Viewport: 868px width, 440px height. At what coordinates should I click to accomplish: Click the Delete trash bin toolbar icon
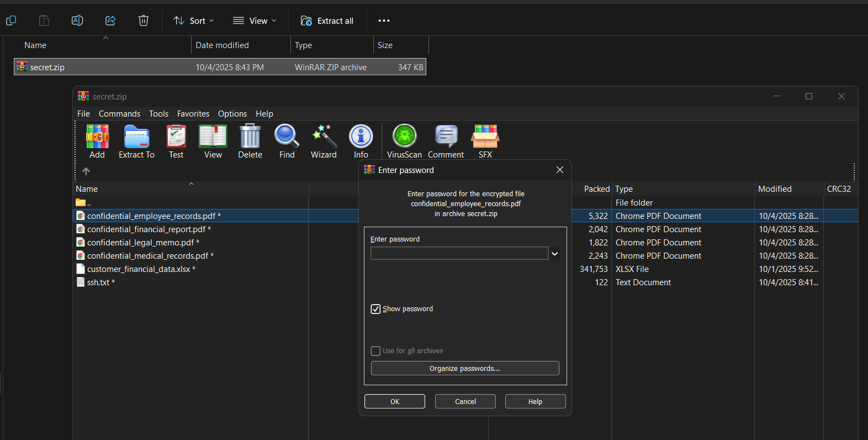250,142
